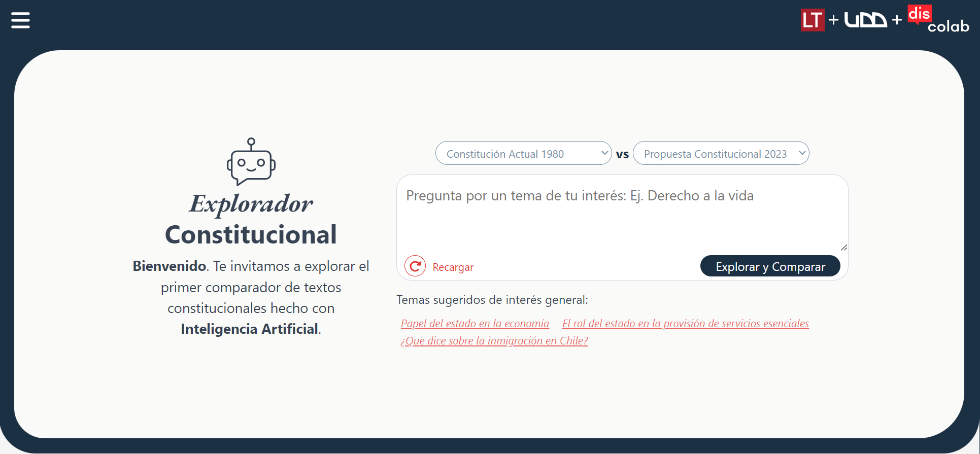Open the hamburger menu
The image size is (980, 454).
20,20
